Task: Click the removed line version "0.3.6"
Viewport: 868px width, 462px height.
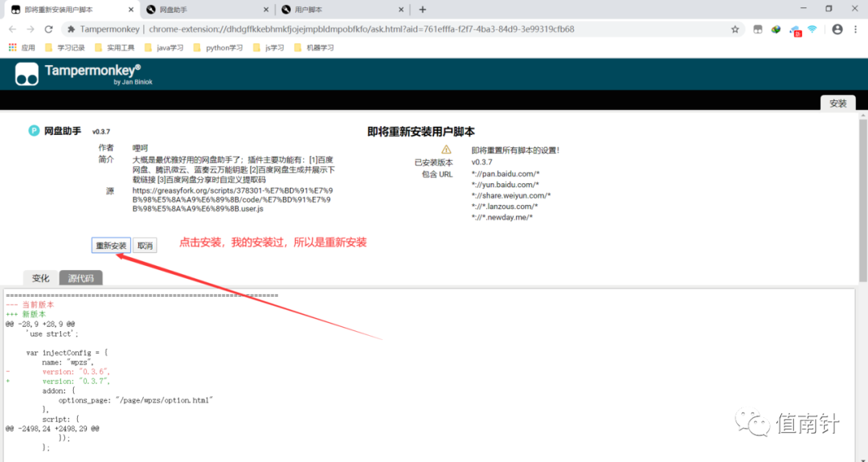Action: pos(76,372)
